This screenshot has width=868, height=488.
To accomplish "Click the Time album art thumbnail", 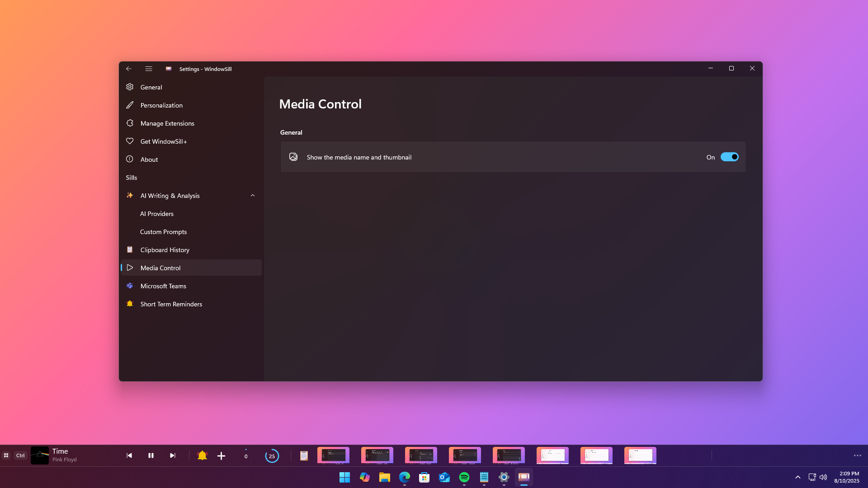I will [x=40, y=455].
